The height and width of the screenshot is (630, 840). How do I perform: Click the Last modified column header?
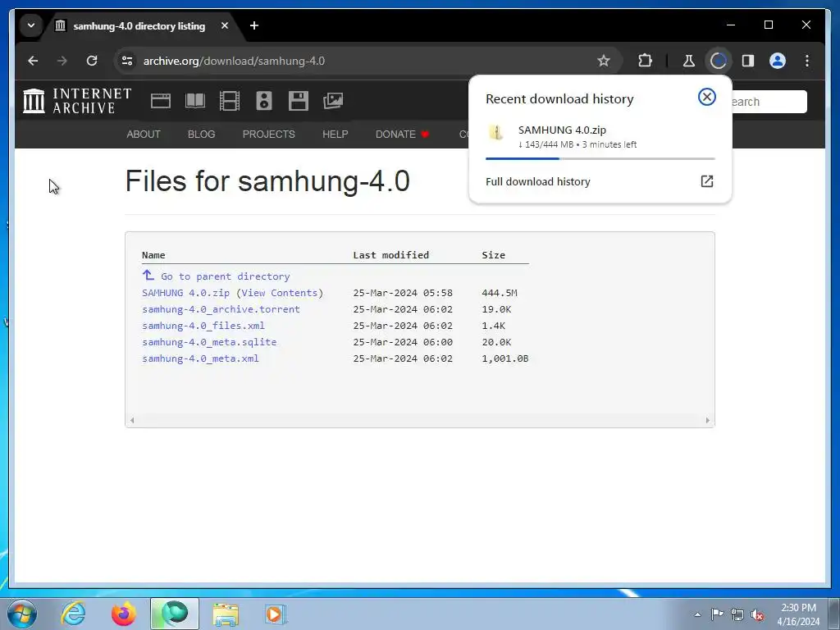pos(391,255)
